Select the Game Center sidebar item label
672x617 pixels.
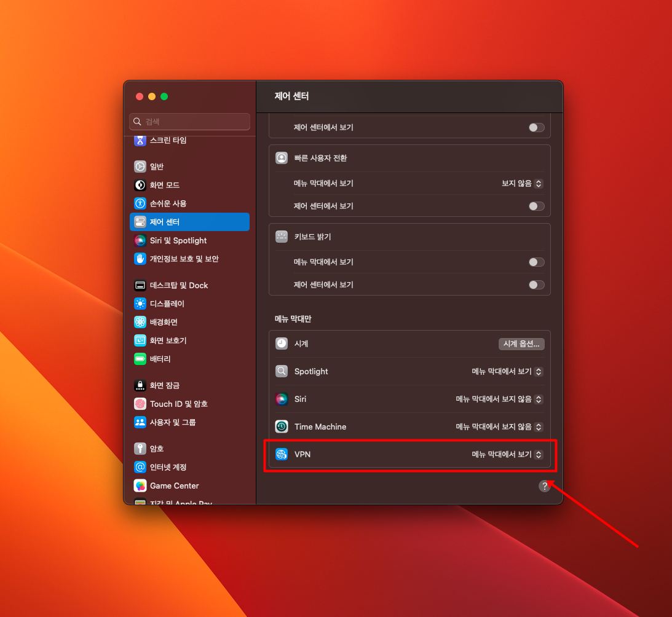point(175,486)
